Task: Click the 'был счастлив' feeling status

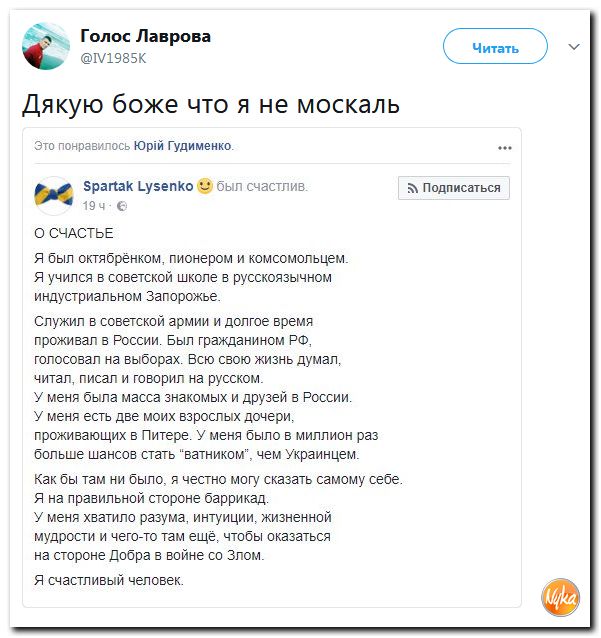Action: coord(262,186)
